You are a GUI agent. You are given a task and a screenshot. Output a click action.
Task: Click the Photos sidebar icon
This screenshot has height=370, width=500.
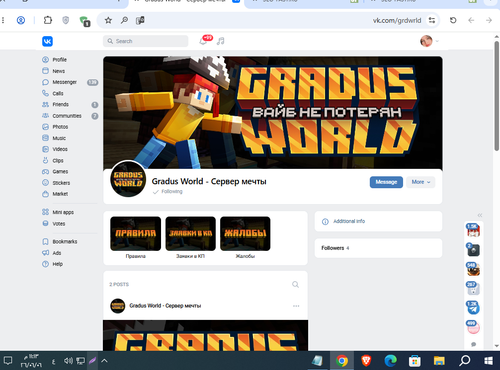[45, 127]
